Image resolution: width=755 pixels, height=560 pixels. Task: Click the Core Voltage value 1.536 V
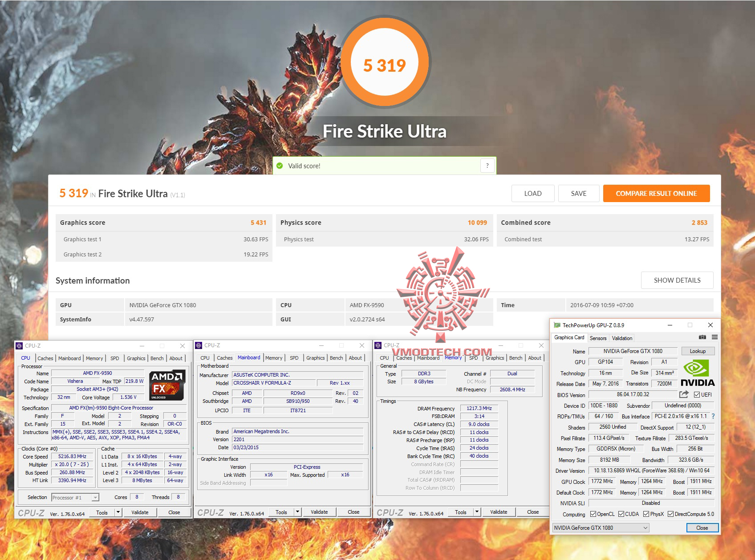pyautogui.click(x=129, y=397)
